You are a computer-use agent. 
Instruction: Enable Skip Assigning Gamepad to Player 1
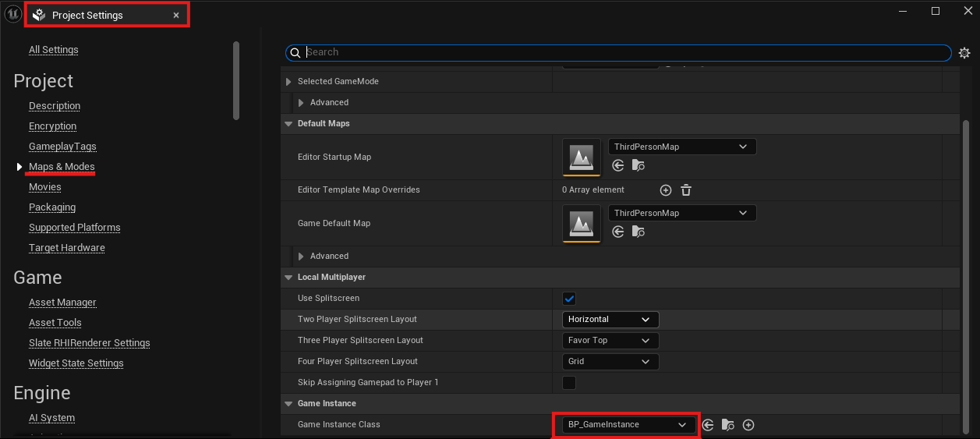pos(569,383)
